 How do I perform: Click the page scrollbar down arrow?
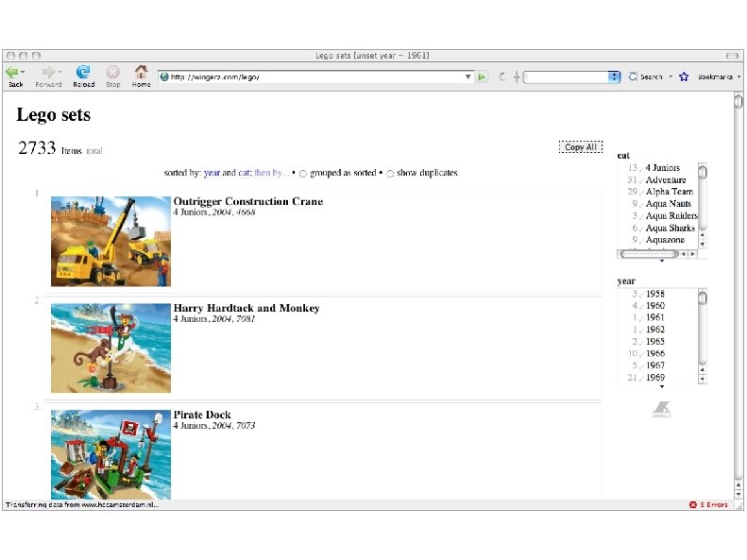(739, 495)
